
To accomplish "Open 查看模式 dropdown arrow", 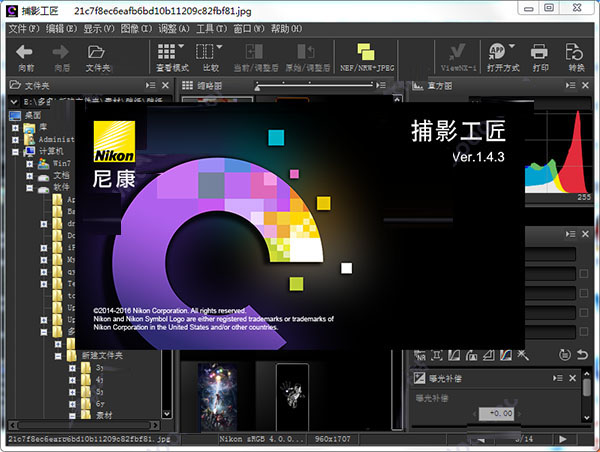I will coord(181,46).
